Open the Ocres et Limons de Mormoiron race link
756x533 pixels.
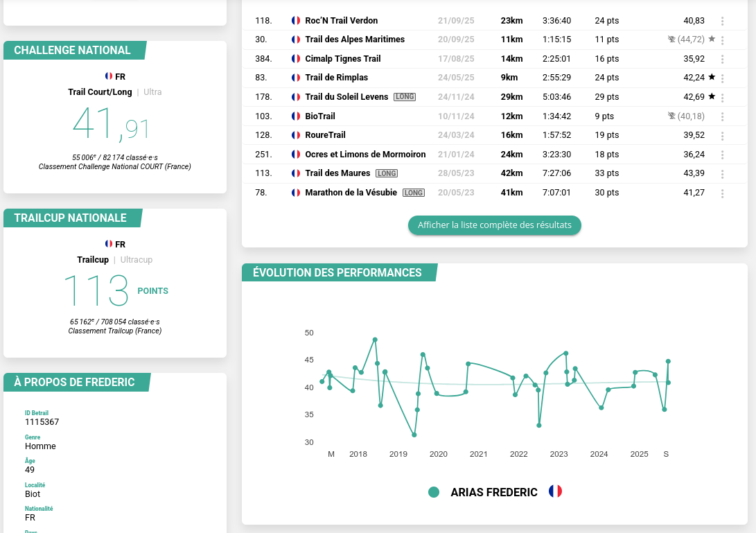[x=365, y=155]
